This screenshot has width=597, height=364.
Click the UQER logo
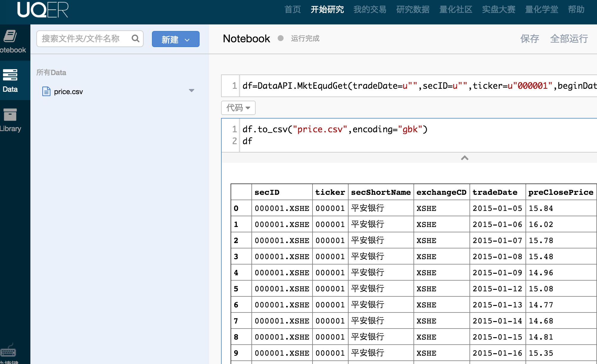(x=43, y=10)
